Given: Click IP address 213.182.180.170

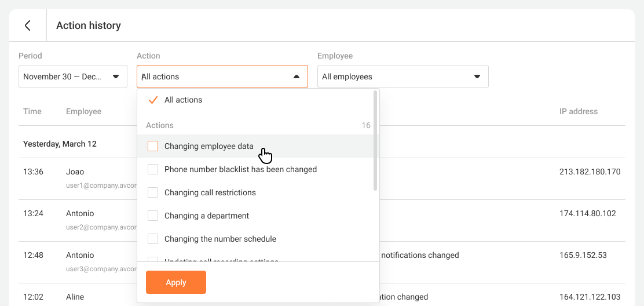Looking at the screenshot, I should point(590,172).
